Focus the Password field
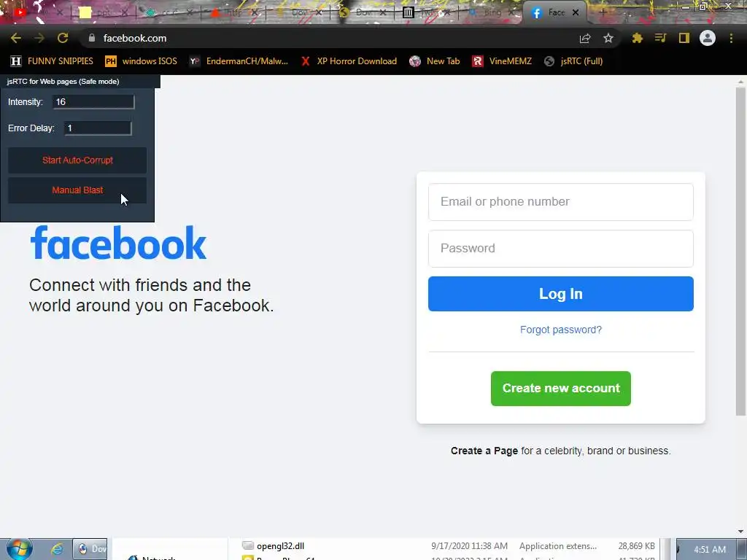Viewport: 747px width, 560px height. tap(561, 249)
